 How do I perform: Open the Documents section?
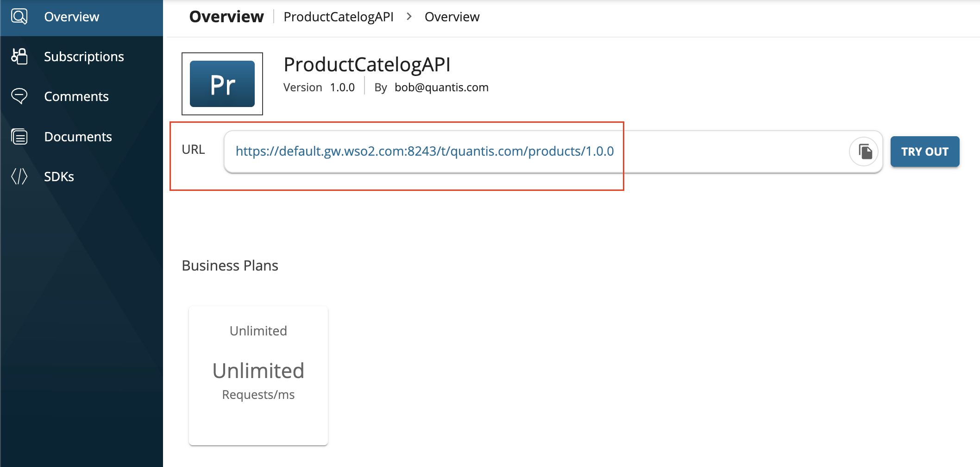click(78, 137)
